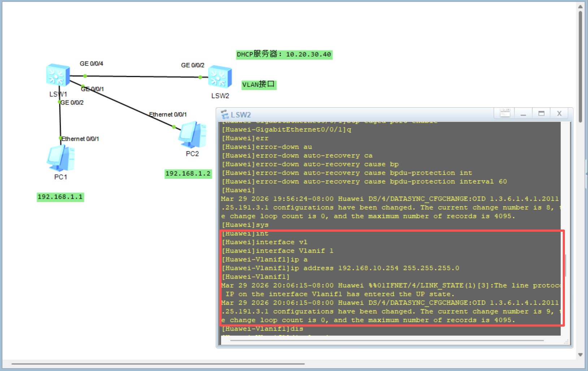Click the PC2 device name label
The height and width of the screenshot is (371, 588).
point(193,154)
